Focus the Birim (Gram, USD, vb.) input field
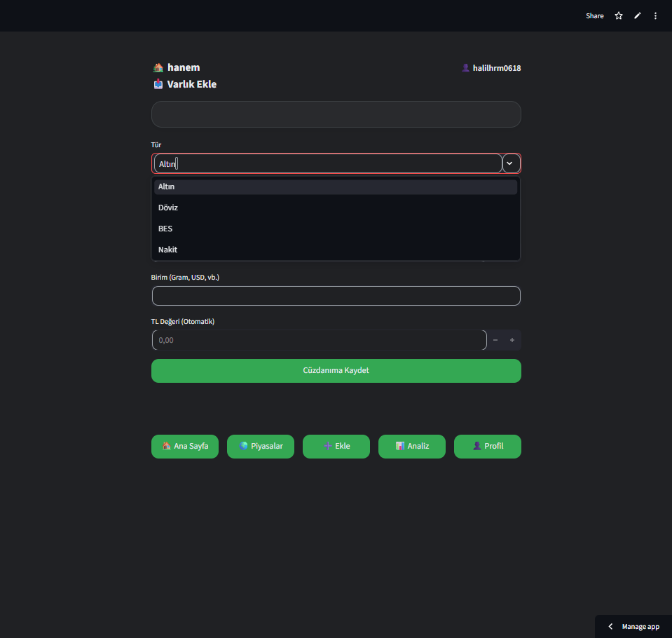 (336, 296)
